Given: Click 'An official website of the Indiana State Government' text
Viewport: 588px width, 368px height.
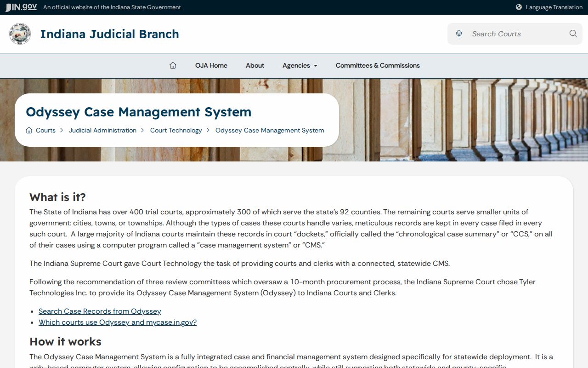Looking at the screenshot, I should (x=112, y=7).
